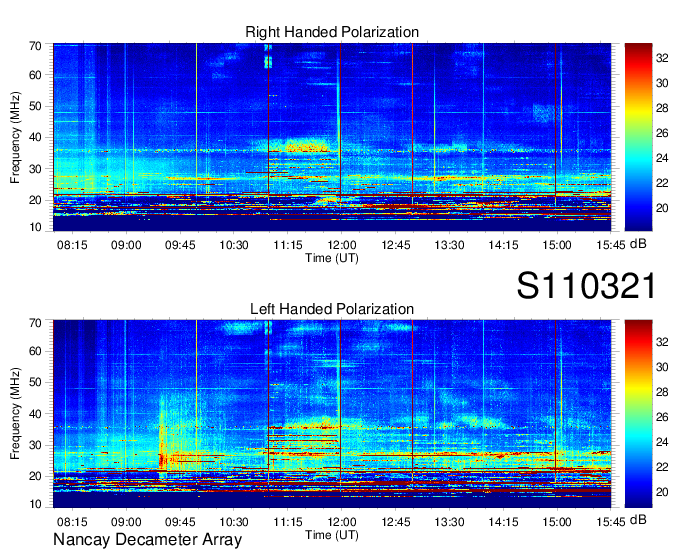Screen dimensions: 680x552
Task: Click the Right Handed Polarization color bar
Action: point(638,137)
